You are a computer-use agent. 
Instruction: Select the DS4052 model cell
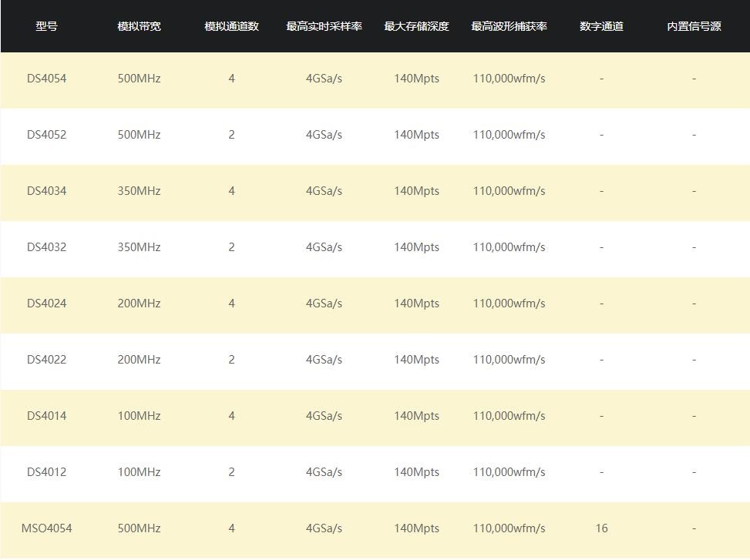click(46, 135)
